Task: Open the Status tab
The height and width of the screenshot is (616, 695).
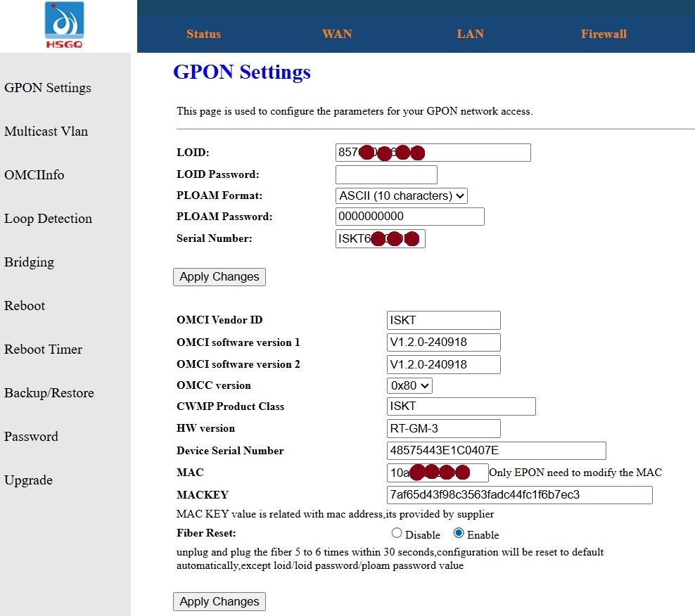Action: [x=203, y=34]
